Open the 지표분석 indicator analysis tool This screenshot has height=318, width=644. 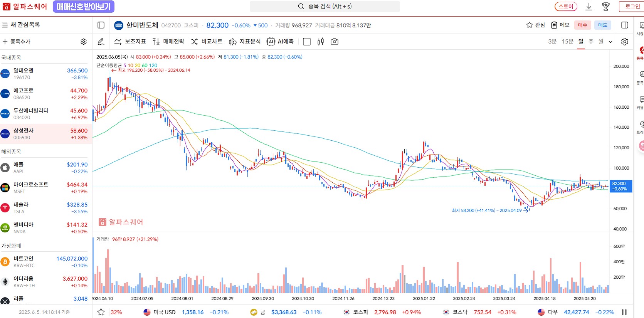245,42
